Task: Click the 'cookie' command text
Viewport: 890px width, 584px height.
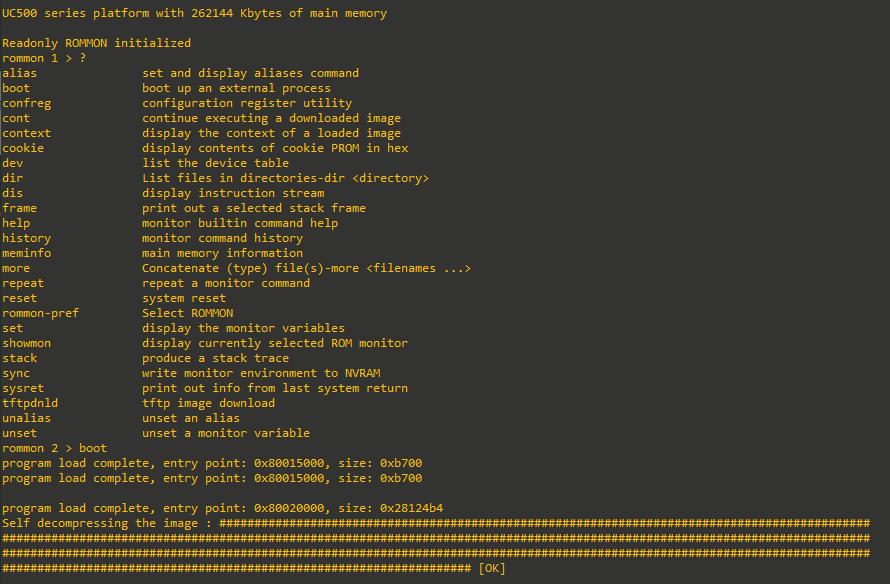Action: 23,148
